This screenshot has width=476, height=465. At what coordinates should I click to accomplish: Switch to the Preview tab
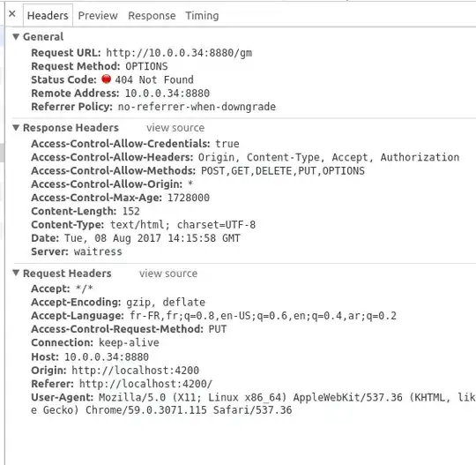coord(98,16)
